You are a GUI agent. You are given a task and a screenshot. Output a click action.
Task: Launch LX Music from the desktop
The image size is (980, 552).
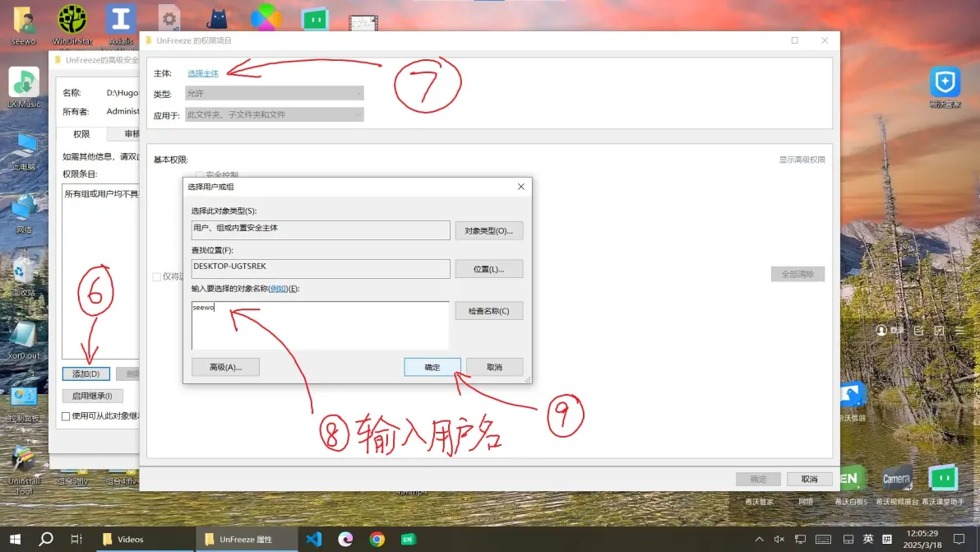(x=24, y=82)
